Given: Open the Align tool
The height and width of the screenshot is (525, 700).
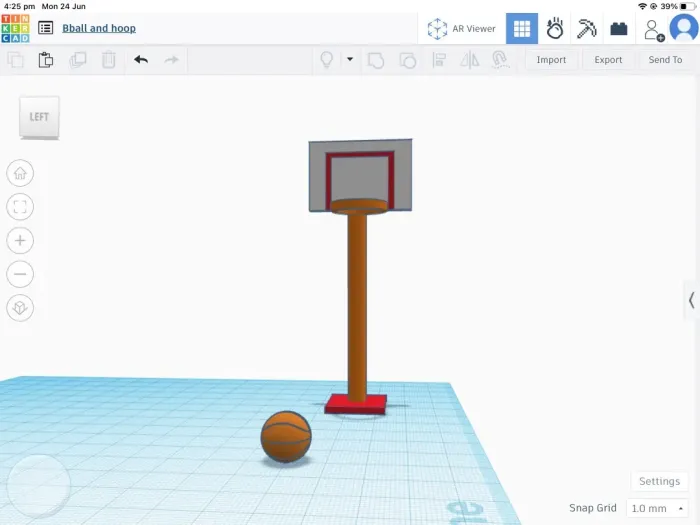Looking at the screenshot, I should pyautogui.click(x=439, y=60).
